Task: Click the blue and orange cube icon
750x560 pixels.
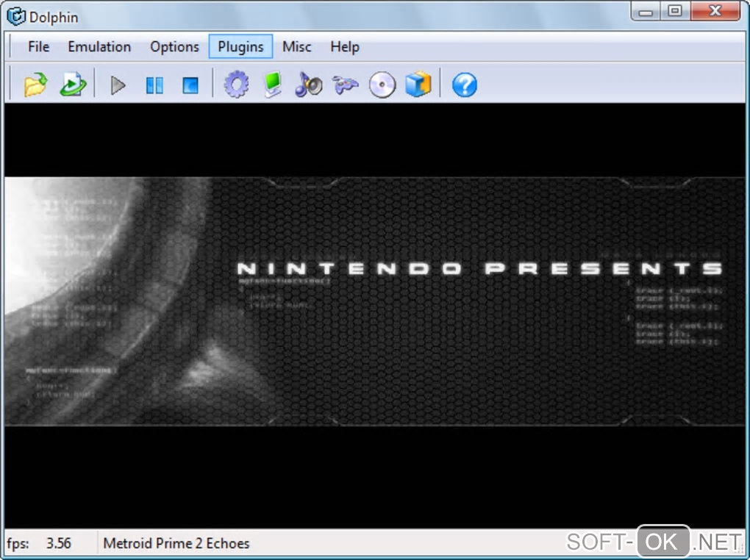Action: tap(418, 85)
